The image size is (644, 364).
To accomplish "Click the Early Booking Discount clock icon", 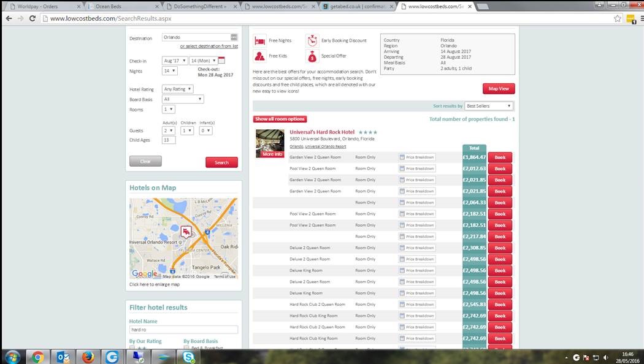I will point(312,40).
